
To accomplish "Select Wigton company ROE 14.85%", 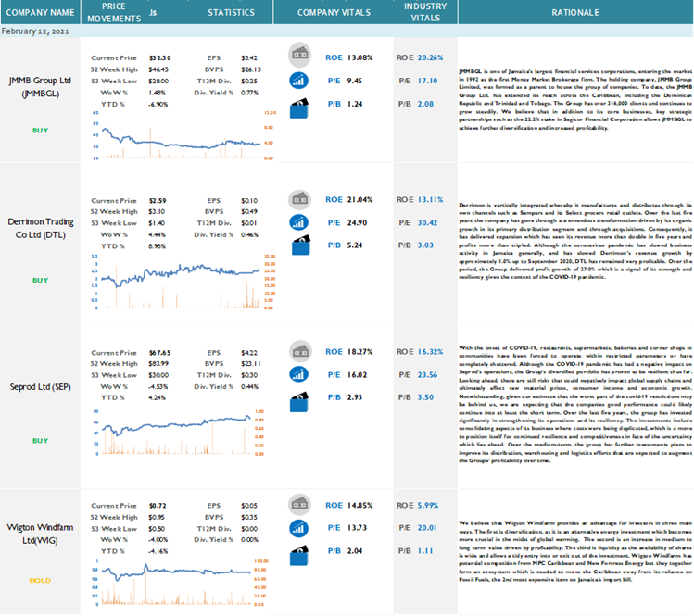I will click(360, 506).
